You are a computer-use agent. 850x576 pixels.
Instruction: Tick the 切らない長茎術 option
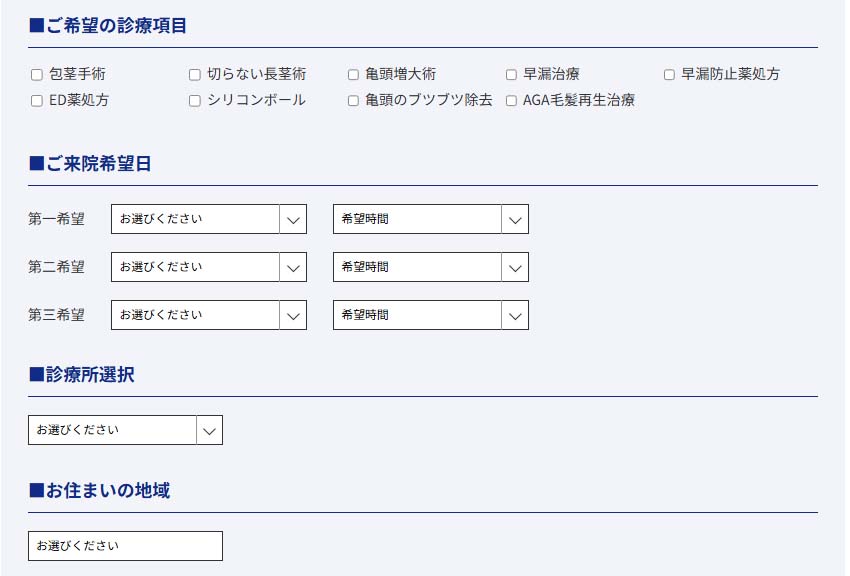[195, 75]
